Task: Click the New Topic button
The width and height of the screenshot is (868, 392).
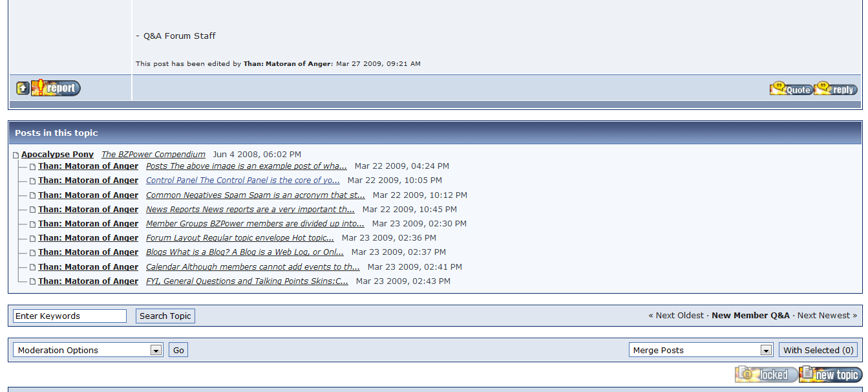Action: point(831,375)
